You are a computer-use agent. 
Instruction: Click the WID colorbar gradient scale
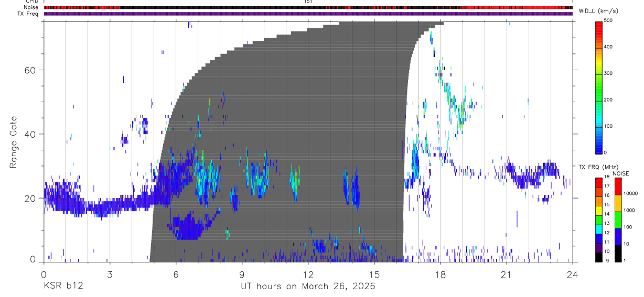[599, 87]
